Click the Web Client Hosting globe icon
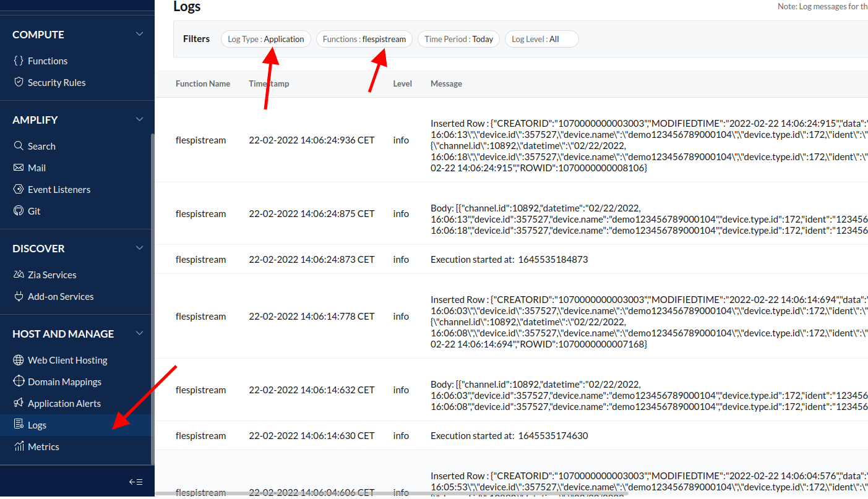 coord(19,360)
